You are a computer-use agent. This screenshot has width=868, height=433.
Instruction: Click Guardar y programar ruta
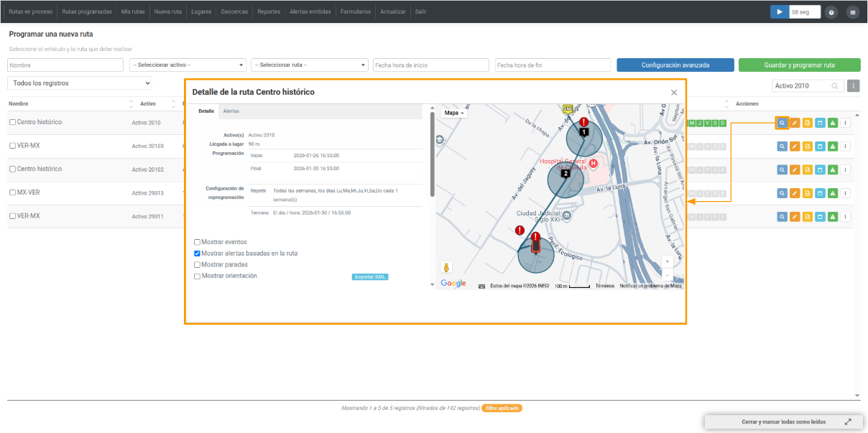pos(800,65)
